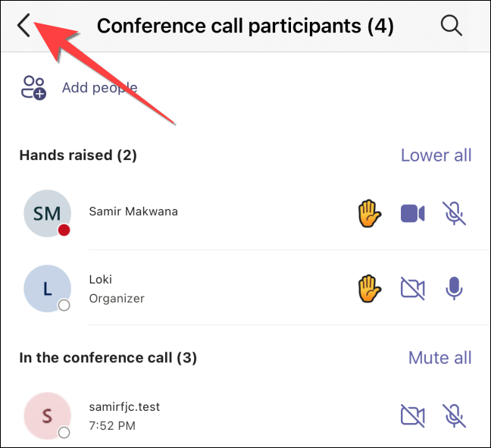This screenshot has height=448, width=491.
Task: Toggle Samir Makwana's muted microphone
Action: coord(455,213)
